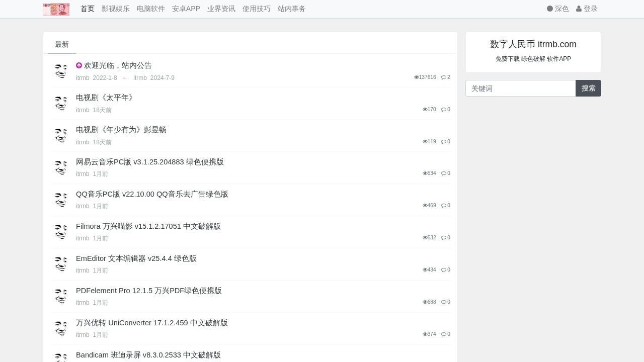Click avatar next to QQ音乐PC版 post
This screenshot has width=644, height=362.
coord(61,200)
